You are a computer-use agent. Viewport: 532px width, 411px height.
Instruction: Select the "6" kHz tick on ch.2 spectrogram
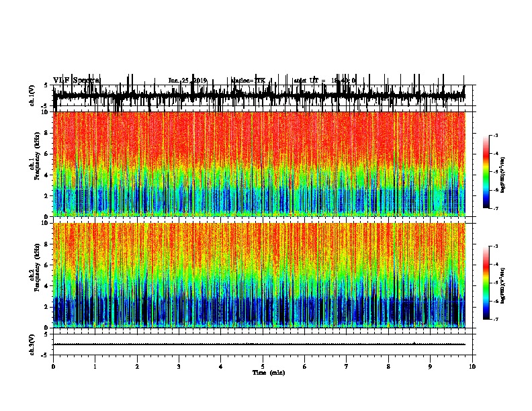(x=47, y=265)
